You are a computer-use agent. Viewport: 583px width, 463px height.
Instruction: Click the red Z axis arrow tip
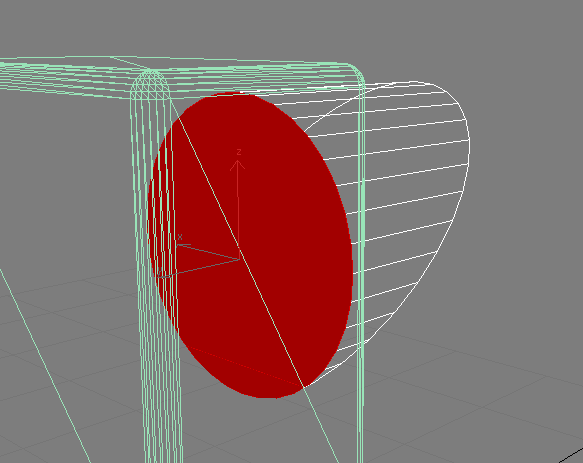coord(237,162)
